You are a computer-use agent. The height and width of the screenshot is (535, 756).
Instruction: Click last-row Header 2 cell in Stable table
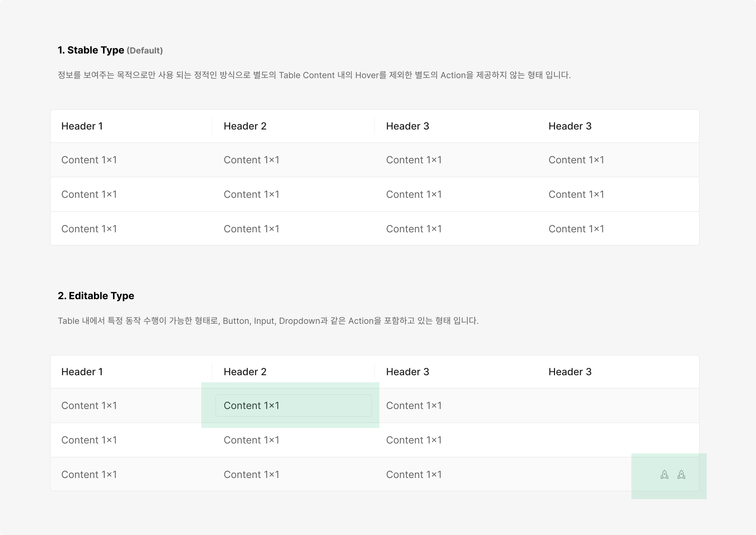[251, 229]
